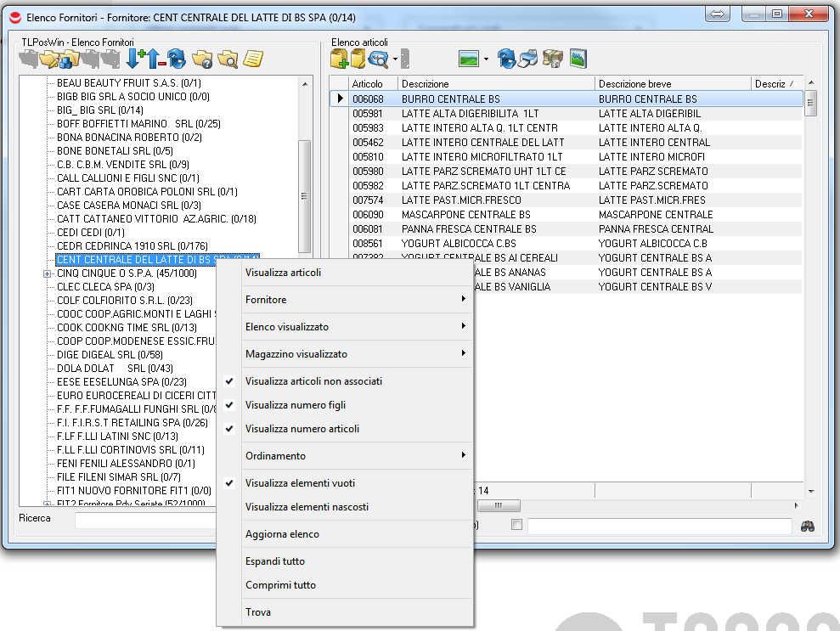Uncheck 'Visualizza numero figli' menu option

click(x=296, y=405)
